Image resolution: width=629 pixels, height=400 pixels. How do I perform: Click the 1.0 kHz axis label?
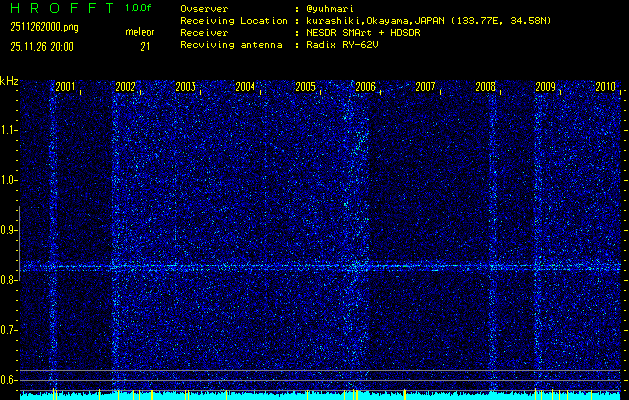(9, 180)
